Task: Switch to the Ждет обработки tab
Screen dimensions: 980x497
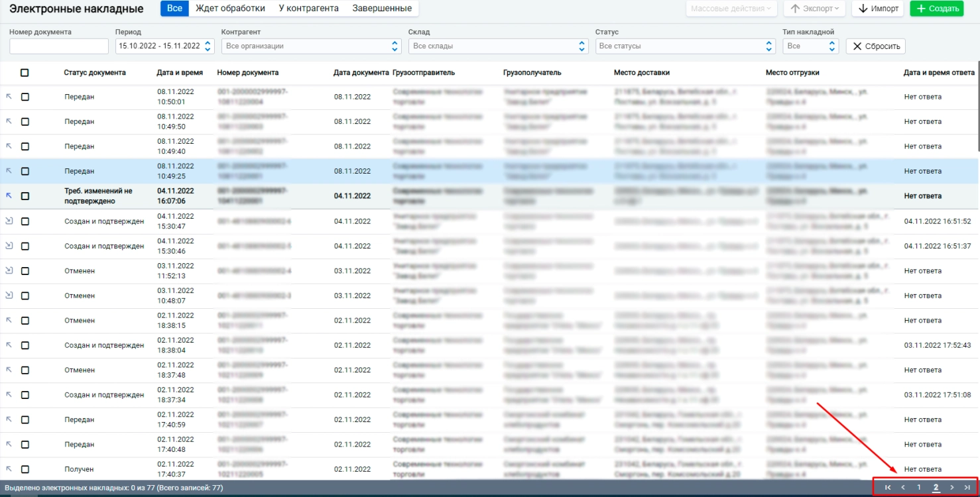Action: click(231, 9)
